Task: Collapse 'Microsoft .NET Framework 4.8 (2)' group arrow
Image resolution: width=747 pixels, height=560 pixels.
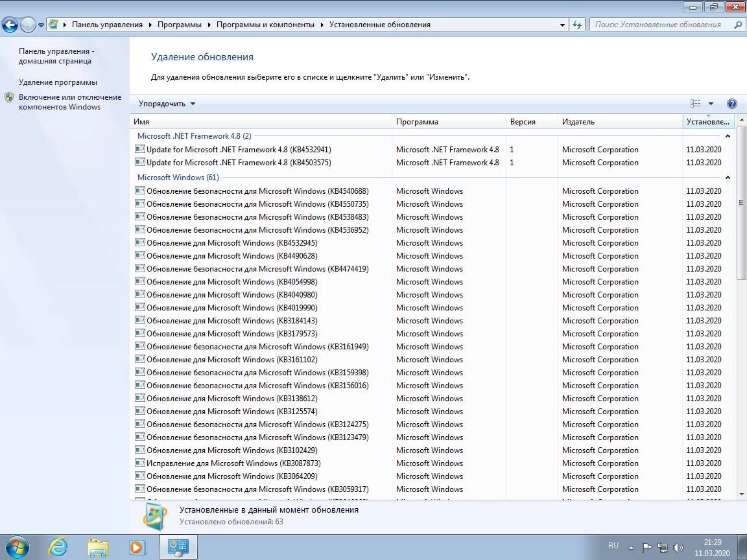Action: [x=728, y=136]
